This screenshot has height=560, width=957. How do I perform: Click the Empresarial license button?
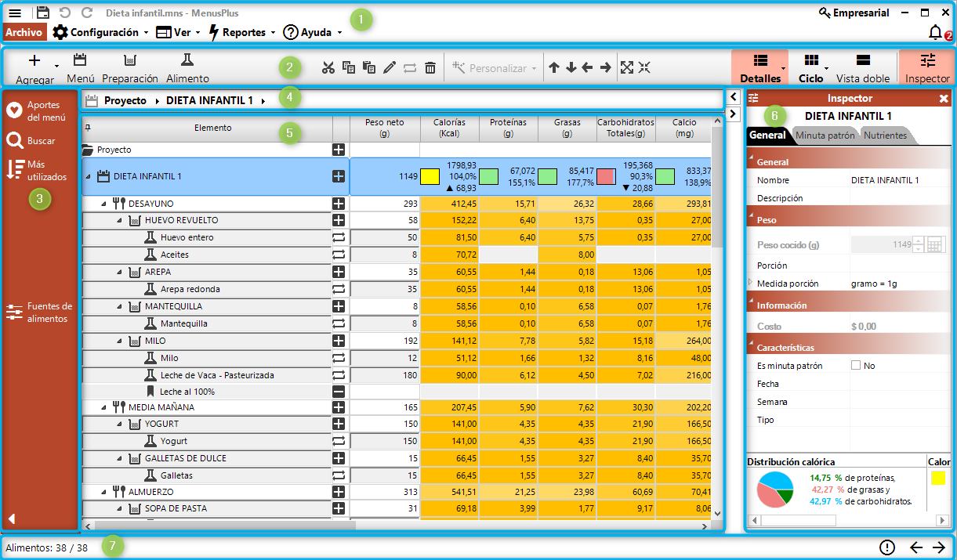[x=854, y=13]
